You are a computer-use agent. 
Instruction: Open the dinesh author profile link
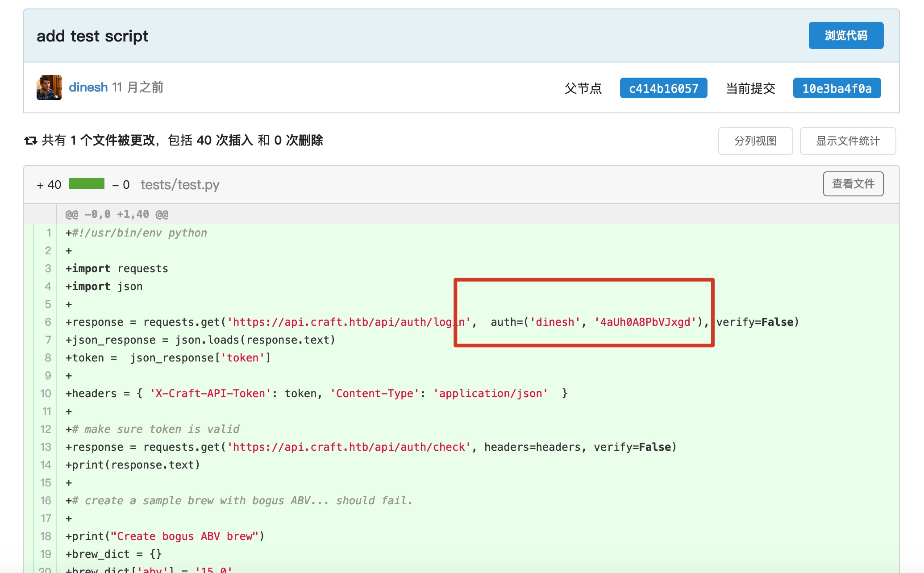pyautogui.click(x=88, y=87)
